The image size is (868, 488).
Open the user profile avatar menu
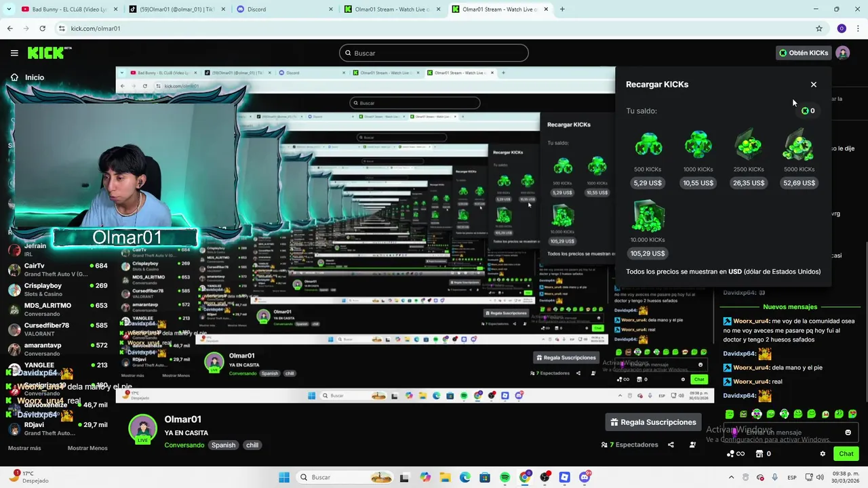click(842, 53)
